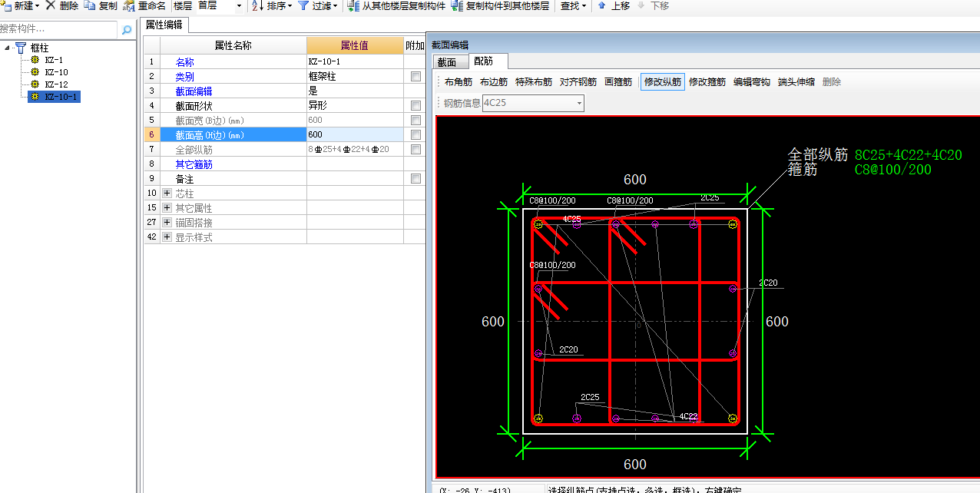
Task: Open the 排序 sort icon
Action: 257,5
